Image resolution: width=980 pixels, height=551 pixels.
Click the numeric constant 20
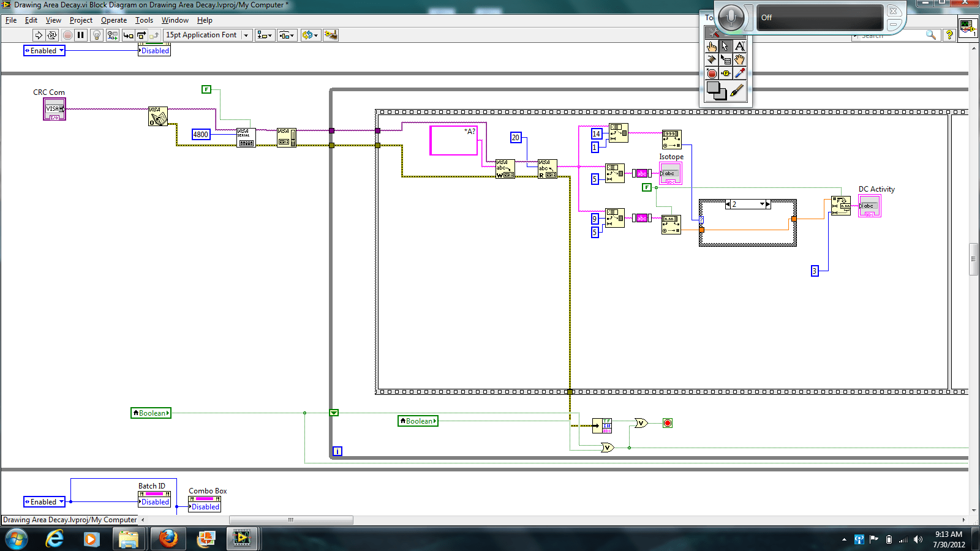click(x=516, y=138)
